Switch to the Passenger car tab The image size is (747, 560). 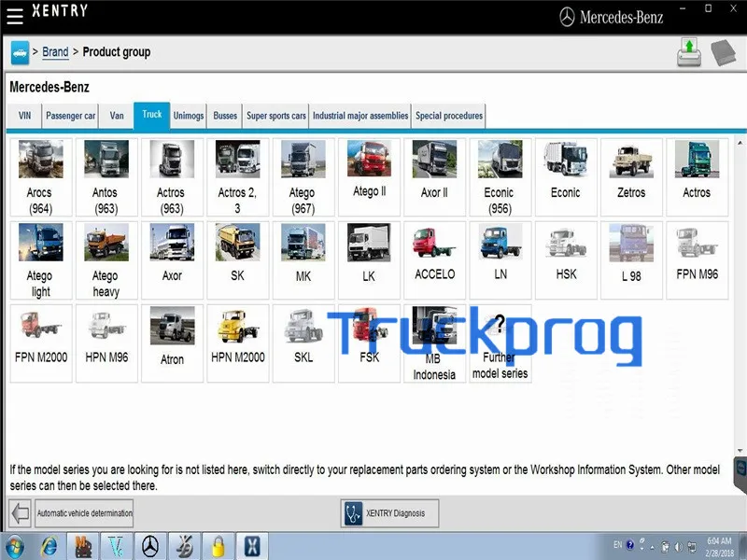tap(71, 116)
